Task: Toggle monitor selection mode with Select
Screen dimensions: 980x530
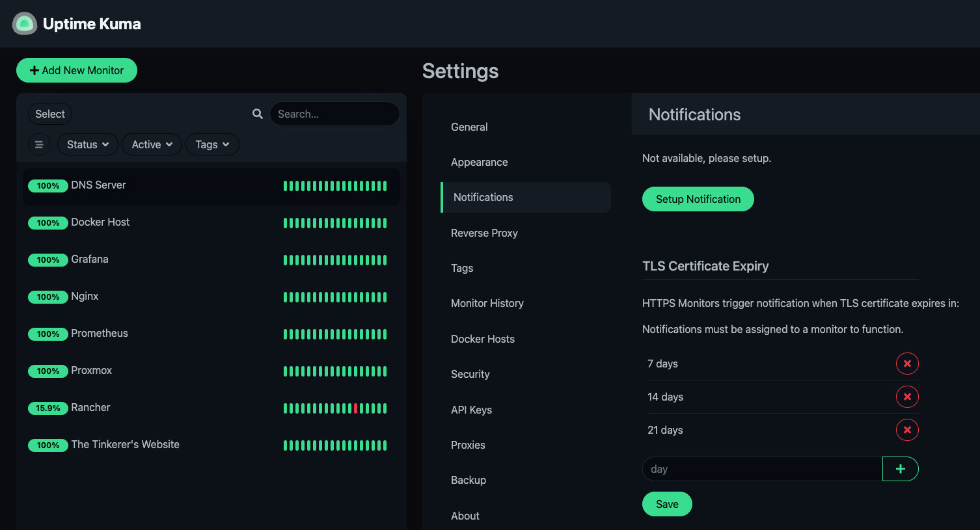Action: pos(50,114)
